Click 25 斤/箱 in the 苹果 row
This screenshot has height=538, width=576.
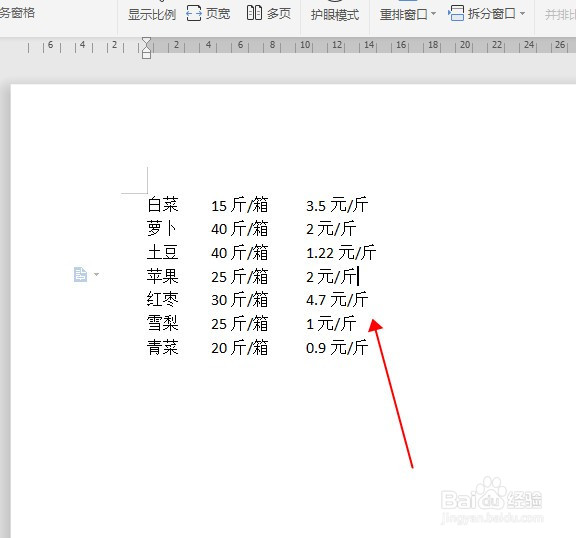240,276
